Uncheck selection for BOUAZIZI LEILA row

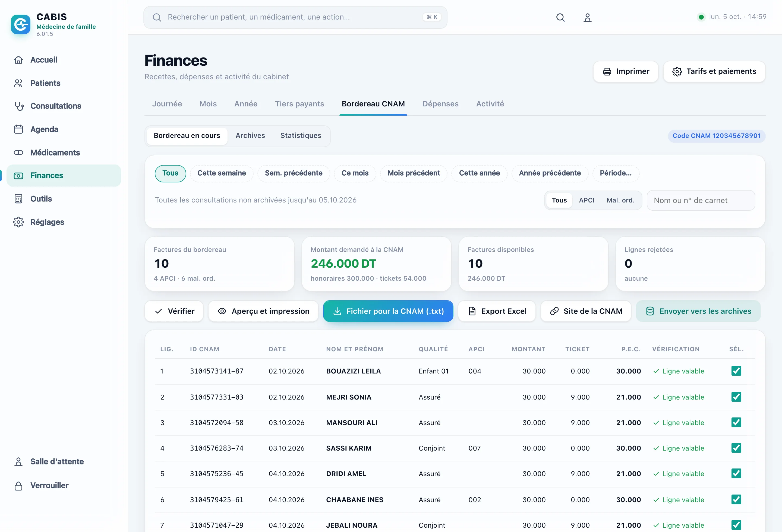coord(736,371)
